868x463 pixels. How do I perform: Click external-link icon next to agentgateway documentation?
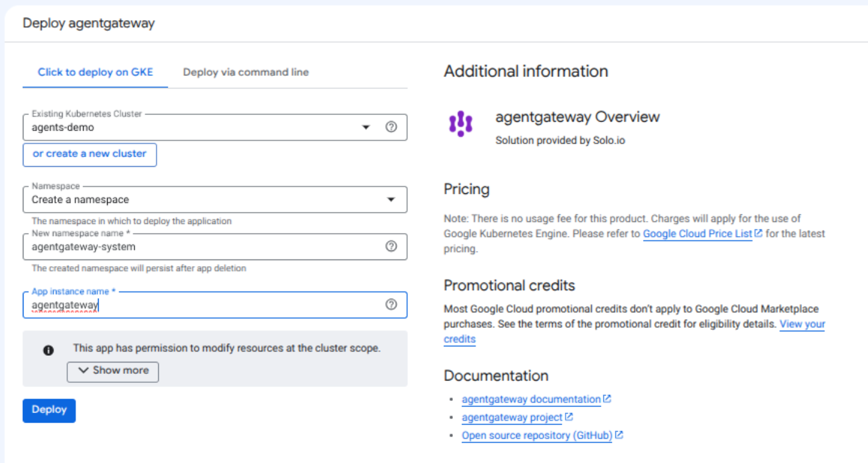(607, 399)
